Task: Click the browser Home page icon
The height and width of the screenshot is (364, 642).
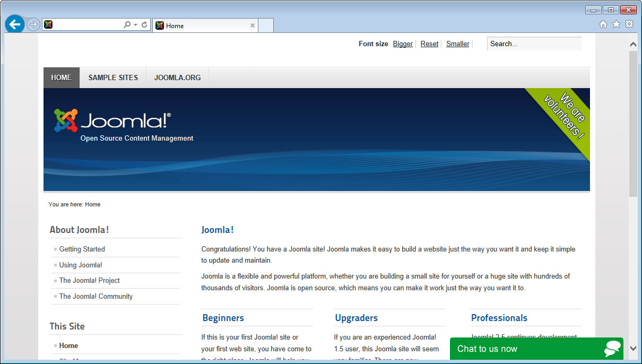Action: tap(603, 24)
